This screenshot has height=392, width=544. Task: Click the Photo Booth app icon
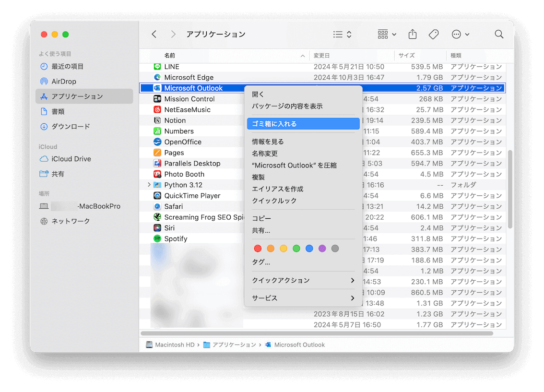(157, 174)
